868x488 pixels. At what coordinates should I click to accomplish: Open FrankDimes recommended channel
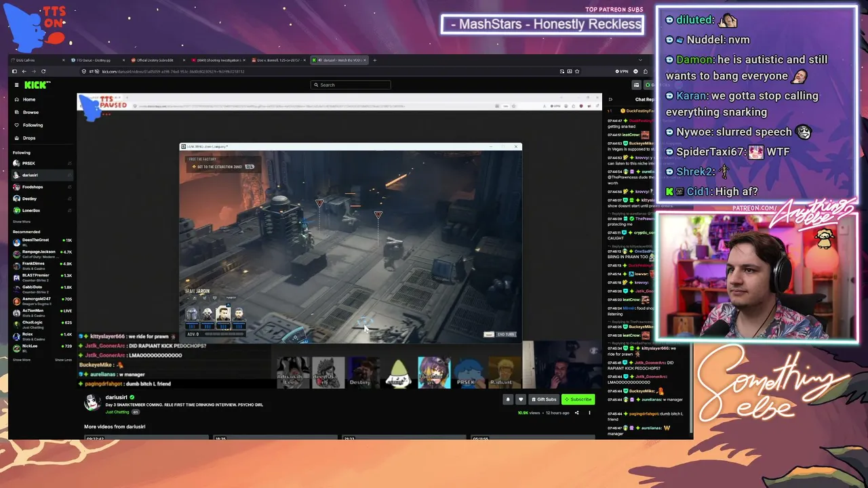(42, 265)
